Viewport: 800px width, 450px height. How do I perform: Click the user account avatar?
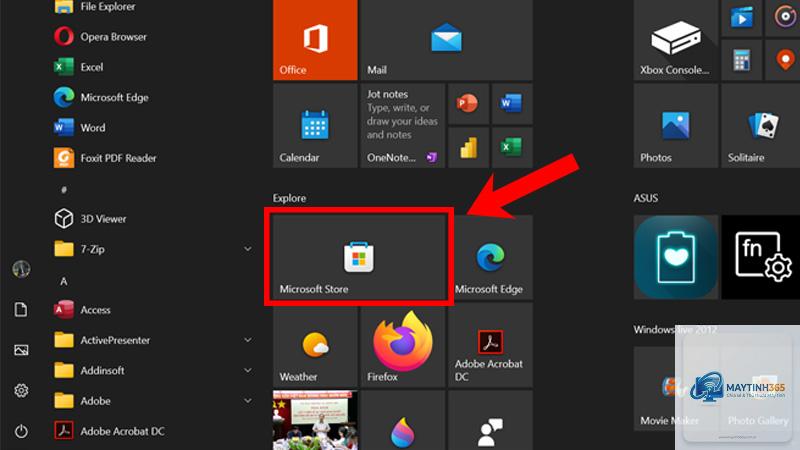pos(21,269)
